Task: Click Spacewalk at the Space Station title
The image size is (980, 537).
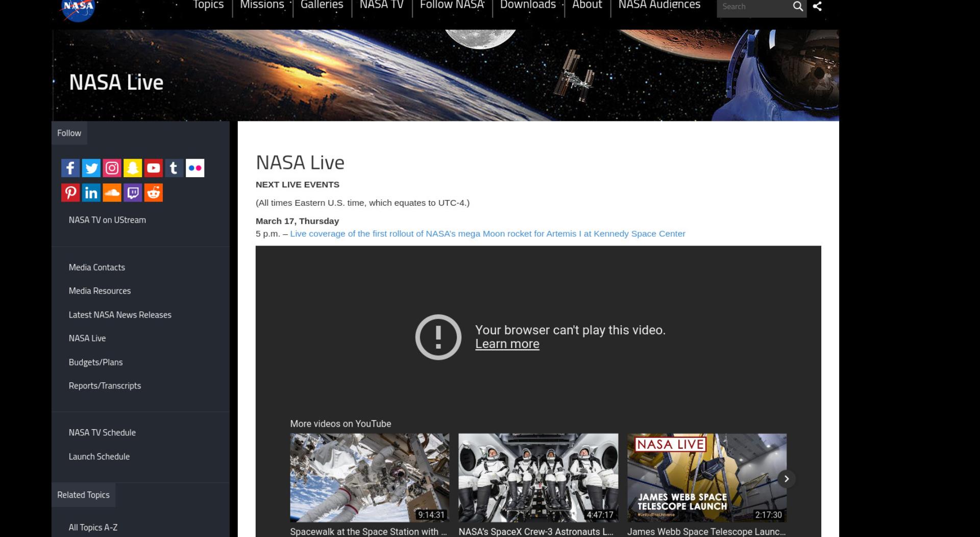Action: pos(369,531)
